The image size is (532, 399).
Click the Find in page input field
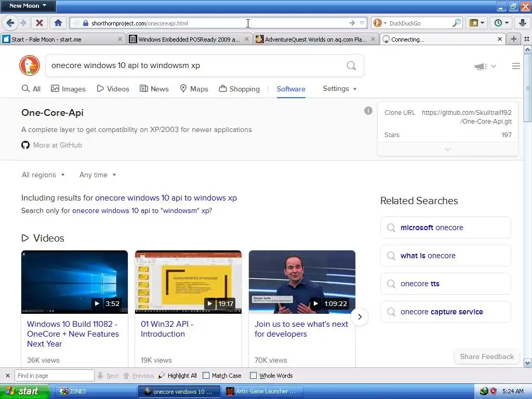[54, 376]
